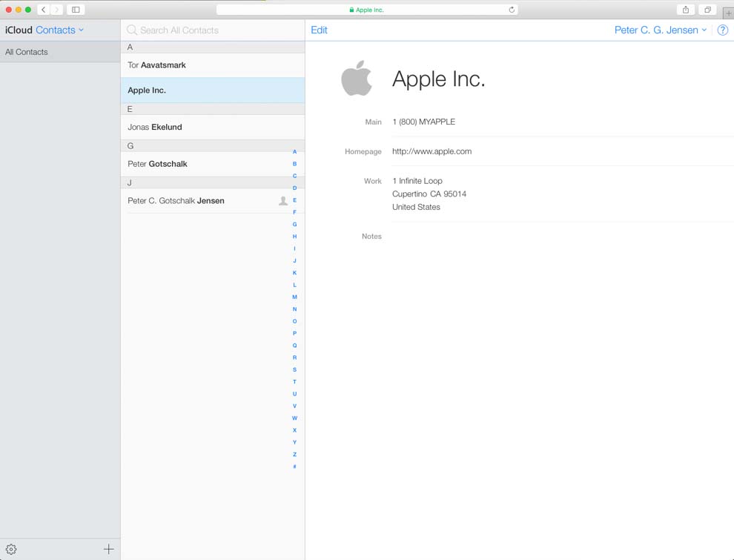Image resolution: width=734 pixels, height=560 pixels.
Task: Jump to the # index symbol
Action: pos(294,467)
